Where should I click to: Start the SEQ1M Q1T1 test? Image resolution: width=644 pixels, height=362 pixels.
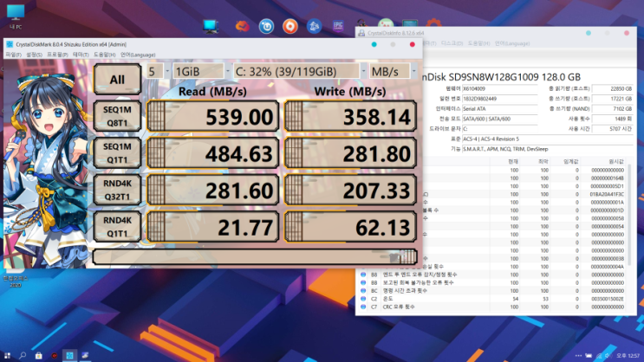point(117,153)
